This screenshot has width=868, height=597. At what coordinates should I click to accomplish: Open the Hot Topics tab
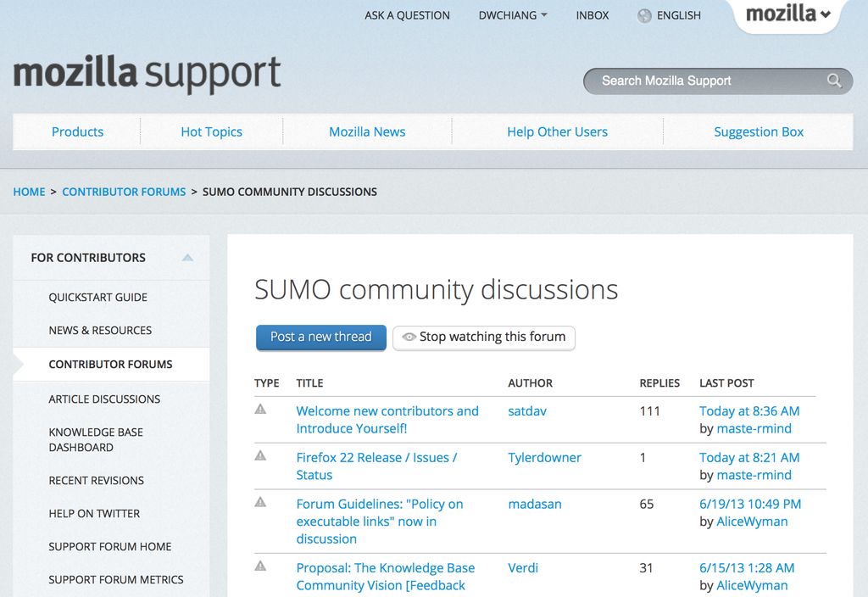point(211,131)
